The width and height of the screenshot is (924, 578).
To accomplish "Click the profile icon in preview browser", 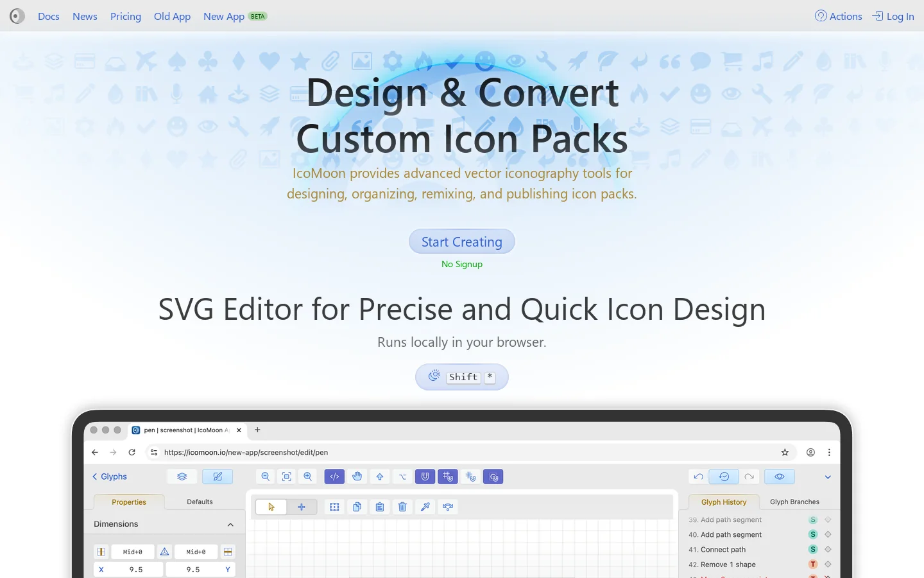I will coord(811,452).
